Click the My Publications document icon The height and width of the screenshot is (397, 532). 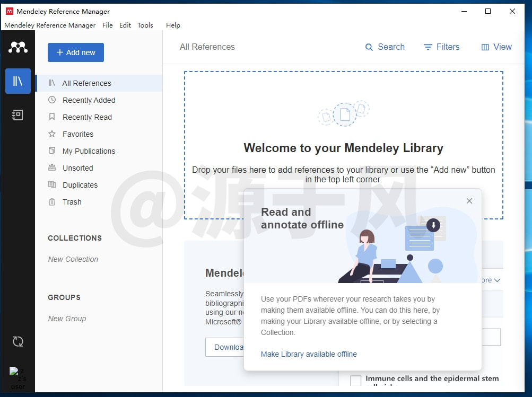(52, 151)
